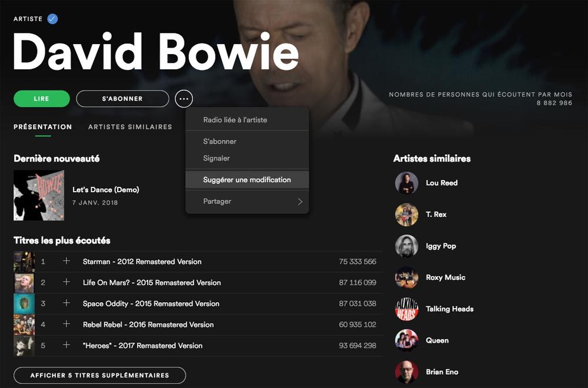Click Space Oddity album cover thumbnail

click(x=24, y=304)
